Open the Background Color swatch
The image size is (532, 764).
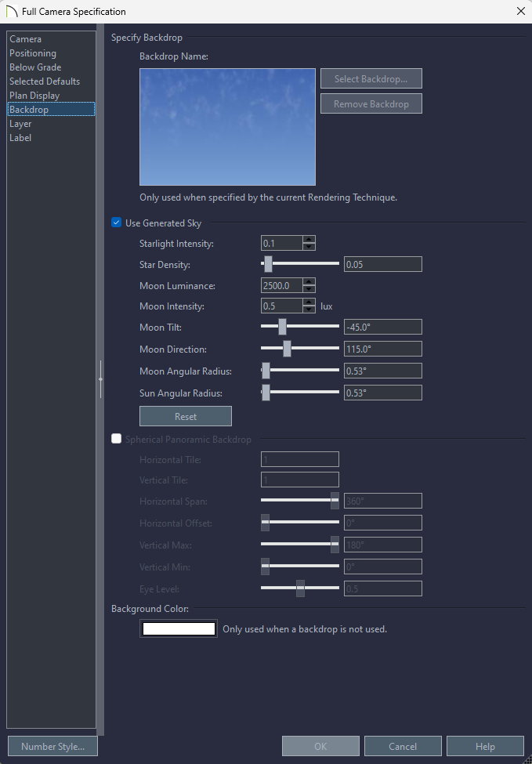point(179,628)
